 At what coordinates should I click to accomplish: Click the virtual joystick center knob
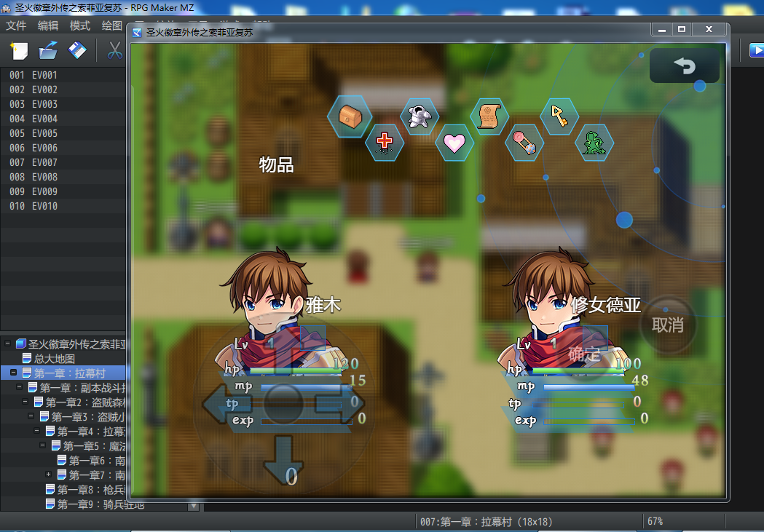coord(283,403)
